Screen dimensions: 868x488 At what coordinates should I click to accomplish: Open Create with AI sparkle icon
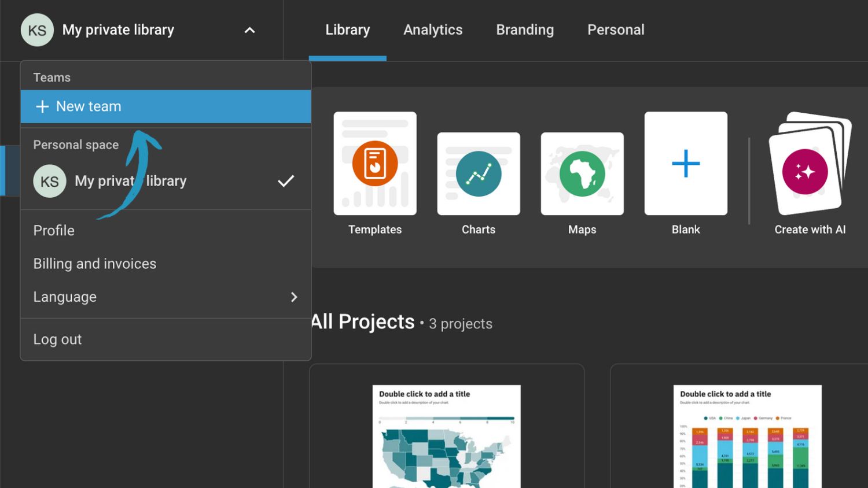pyautogui.click(x=805, y=172)
